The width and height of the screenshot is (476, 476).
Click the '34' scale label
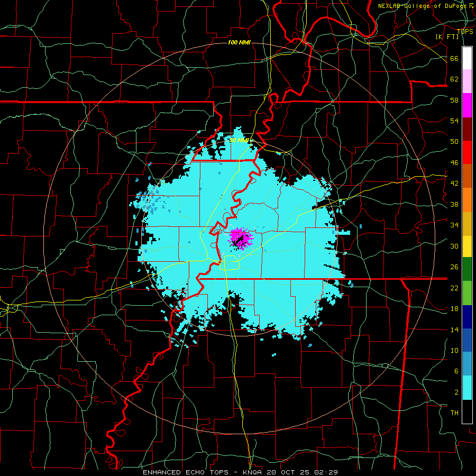tap(454, 225)
